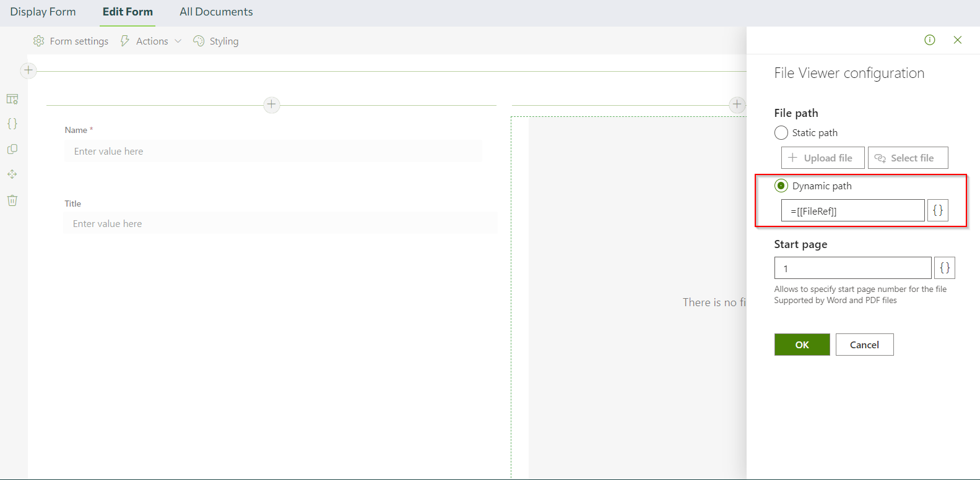The image size is (980, 480).
Task: Click the copy icon in left sidebar
Action: click(12, 149)
